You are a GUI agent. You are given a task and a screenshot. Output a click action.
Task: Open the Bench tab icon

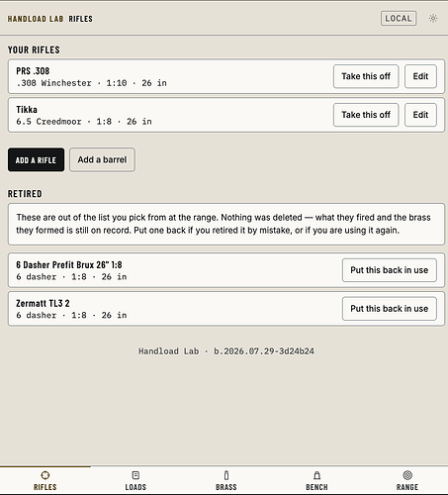(316, 475)
